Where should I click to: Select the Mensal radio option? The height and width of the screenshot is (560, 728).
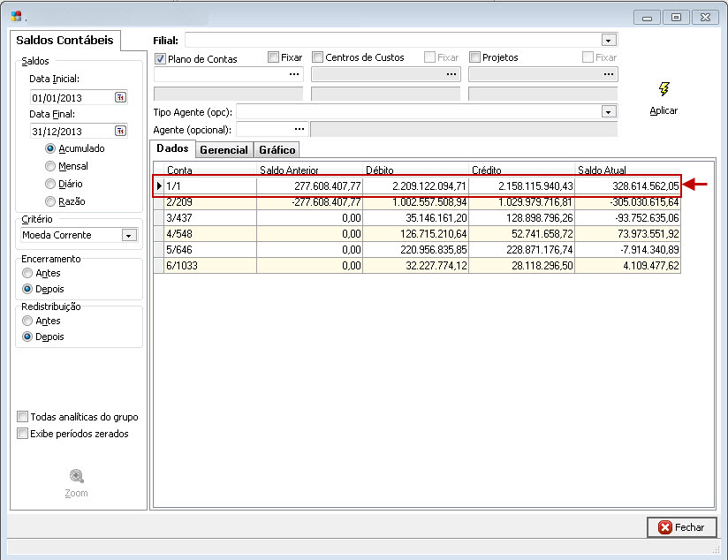point(50,166)
